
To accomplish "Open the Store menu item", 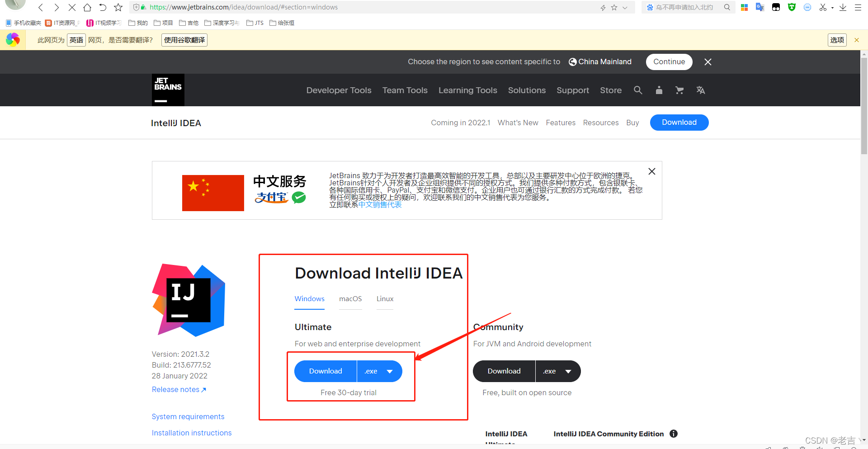I will click(611, 90).
